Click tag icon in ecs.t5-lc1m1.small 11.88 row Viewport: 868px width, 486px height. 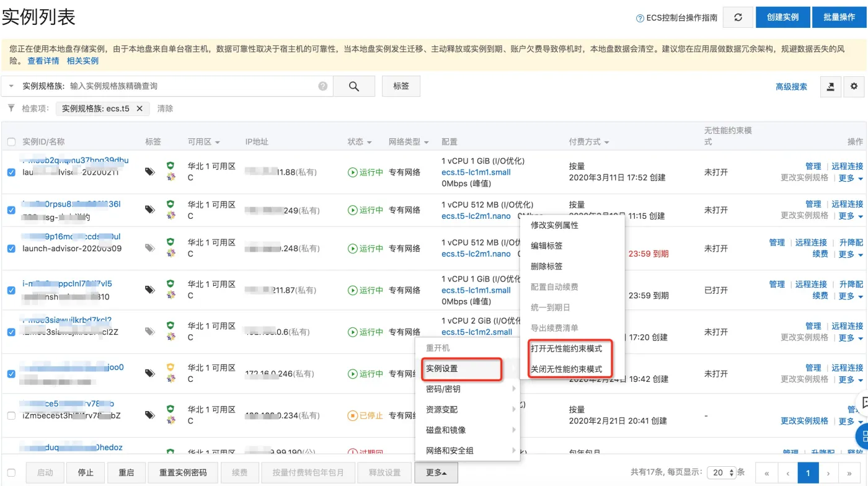point(149,172)
